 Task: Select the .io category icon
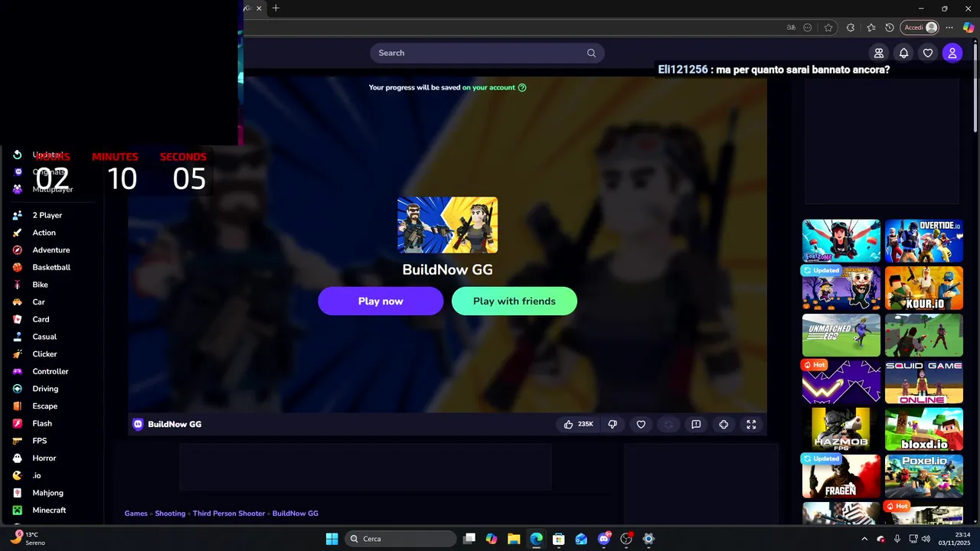[17, 475]
